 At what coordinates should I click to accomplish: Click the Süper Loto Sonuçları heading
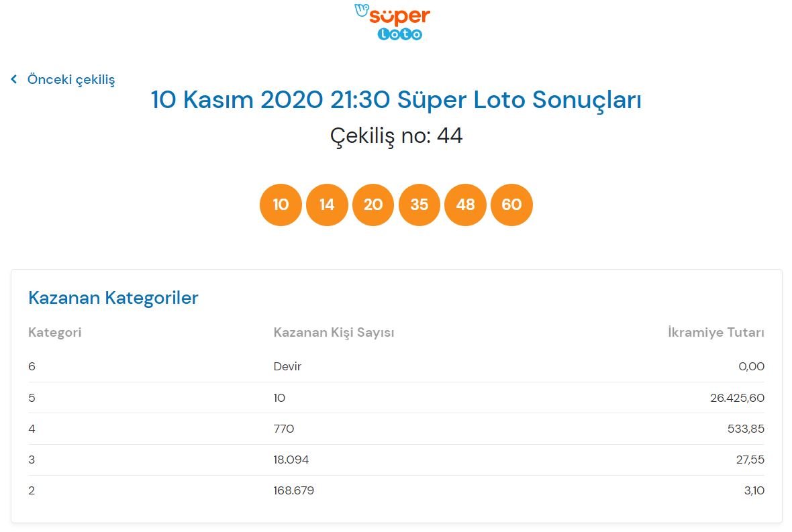point(396,99)
